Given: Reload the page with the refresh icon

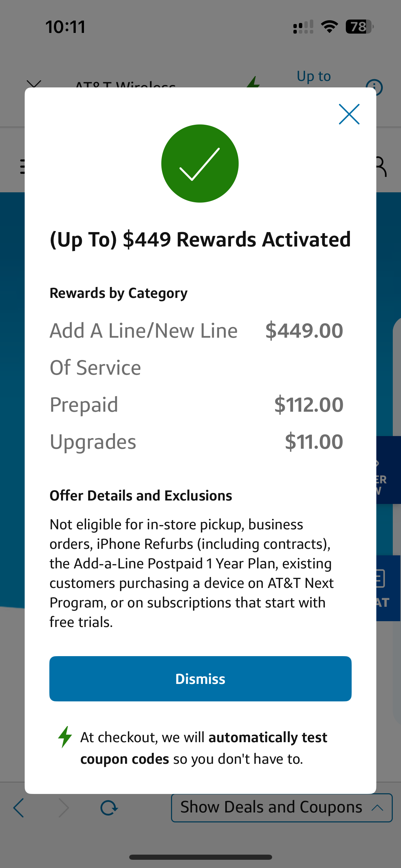Looking at the screenshot, I should click(x=109, y=808).
